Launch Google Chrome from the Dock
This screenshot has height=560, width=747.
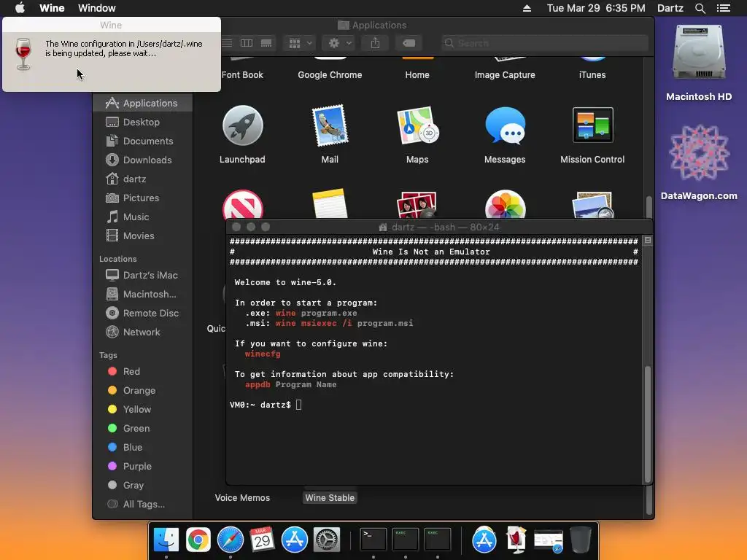[x=198, y=540]
